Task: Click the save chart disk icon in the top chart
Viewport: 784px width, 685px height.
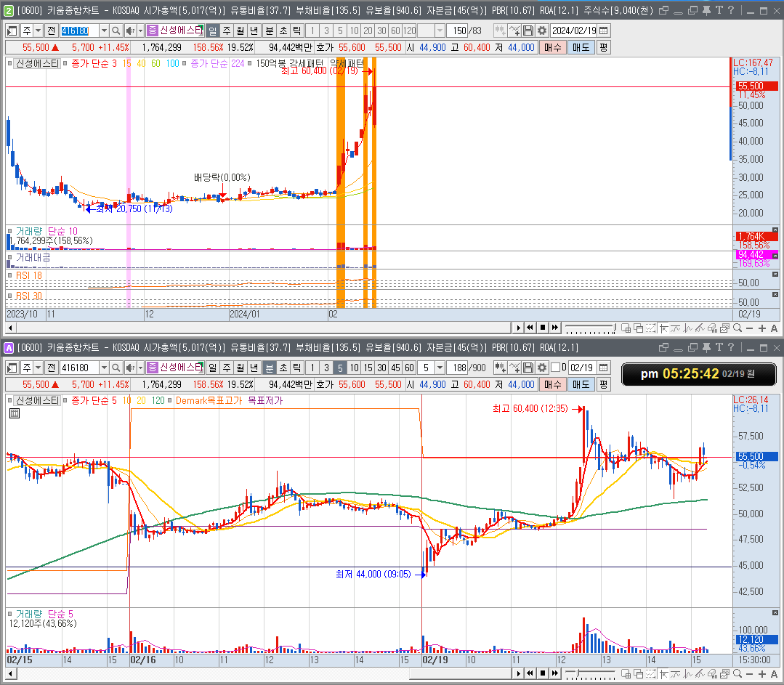Action: click(x=528, y=31)
